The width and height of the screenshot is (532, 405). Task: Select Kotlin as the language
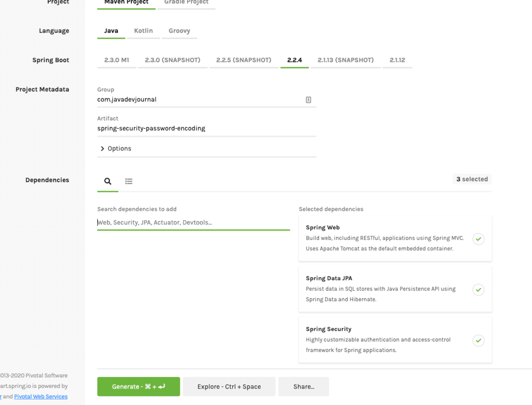click(x=143, y=31)
